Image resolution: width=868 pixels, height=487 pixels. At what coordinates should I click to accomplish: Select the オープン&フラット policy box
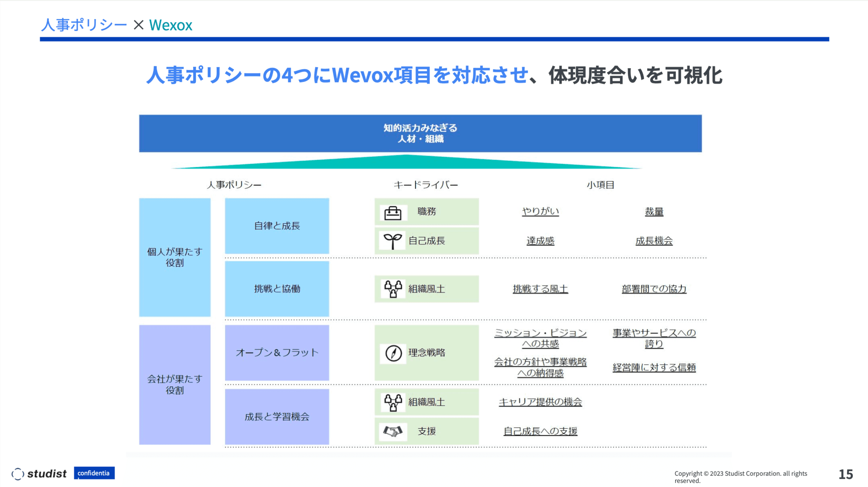click(277, 353)
